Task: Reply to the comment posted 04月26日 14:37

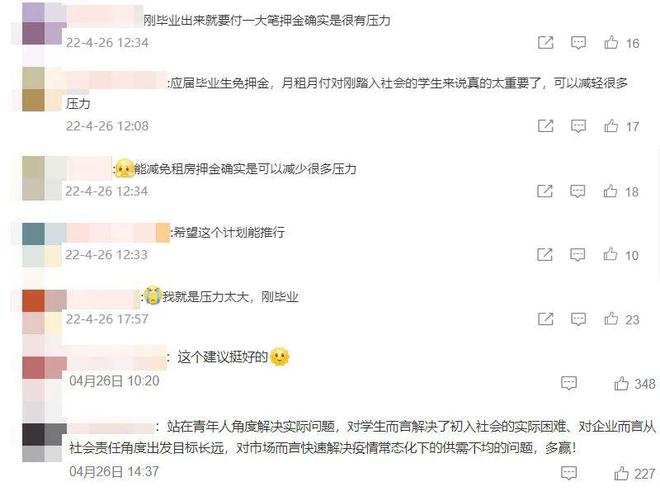Action: coord(569,473)
